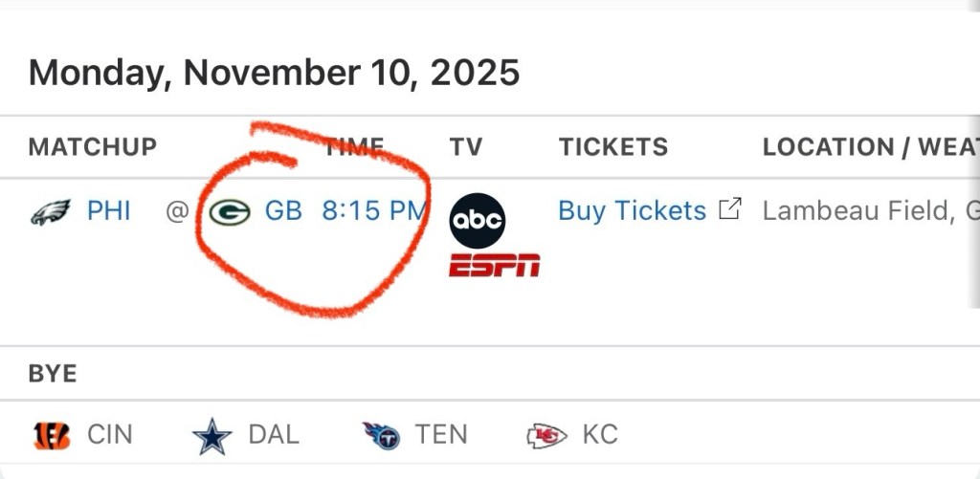
Task: Click the Philadelphia Eagles logo
Action: [x=51, y=211]
